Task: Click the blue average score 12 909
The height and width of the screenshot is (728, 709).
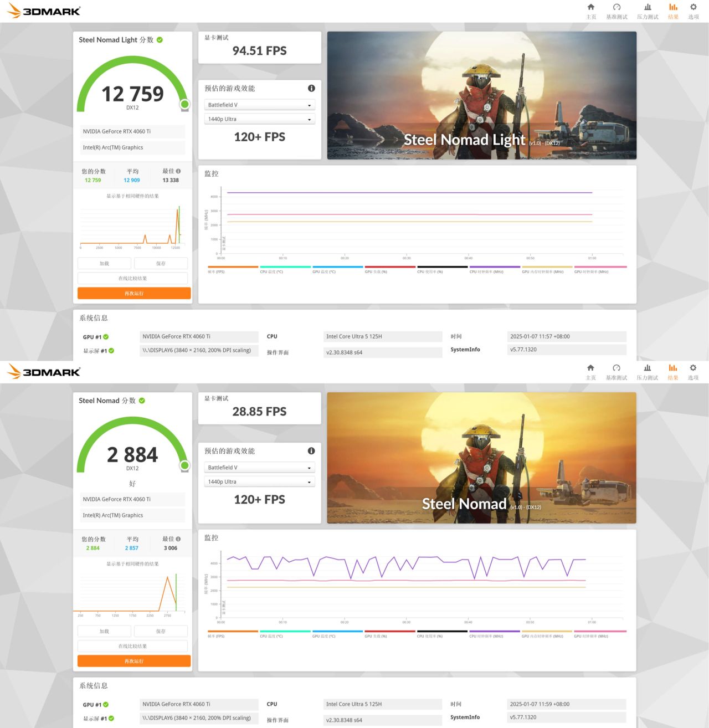Action: [x=132, y=181]
